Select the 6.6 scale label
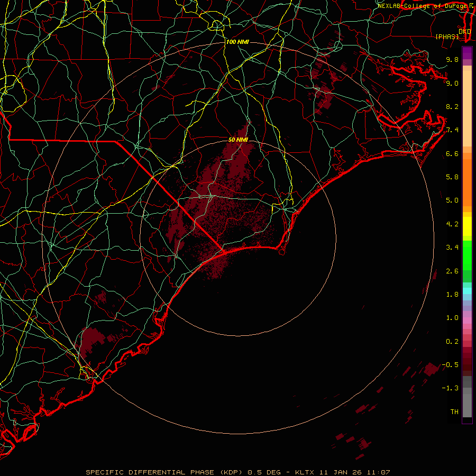 click(452, 153)
